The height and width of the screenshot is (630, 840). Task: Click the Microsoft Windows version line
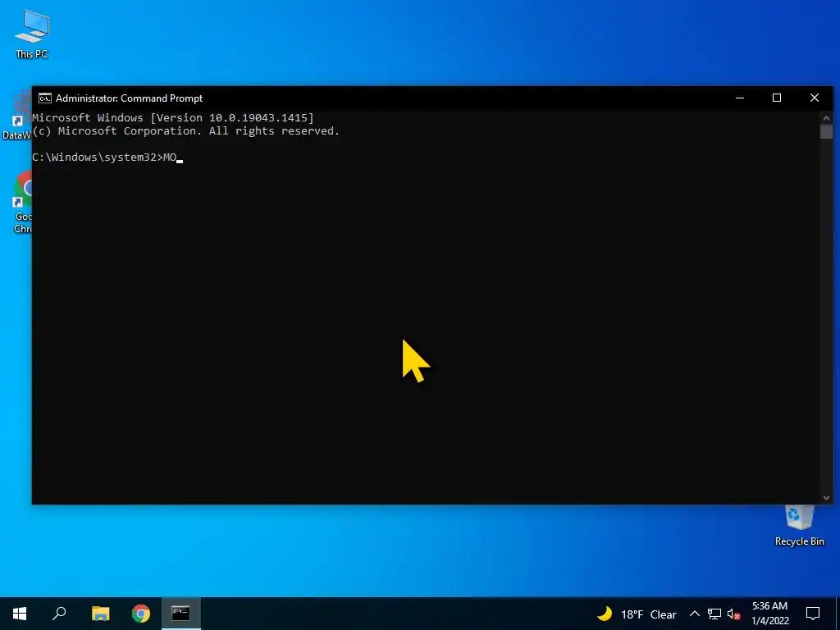(x=173, y=118)
